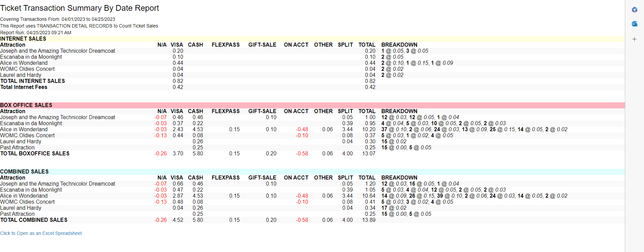Click the Total Internet Fees row label

point(24,87)
